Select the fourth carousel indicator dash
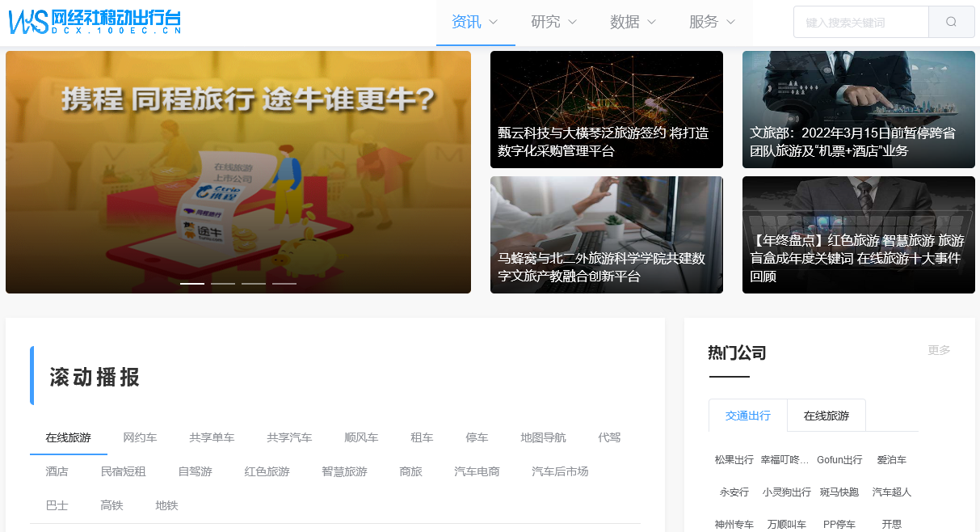Screen dimensions: 980x532 pyautogui.click(x=284, y=284)
